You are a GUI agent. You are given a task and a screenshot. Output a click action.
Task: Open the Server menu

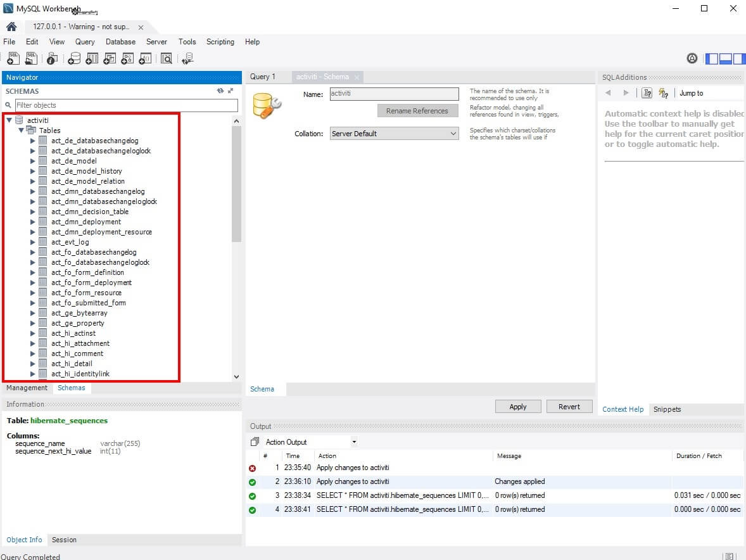(x=156, y=42)
